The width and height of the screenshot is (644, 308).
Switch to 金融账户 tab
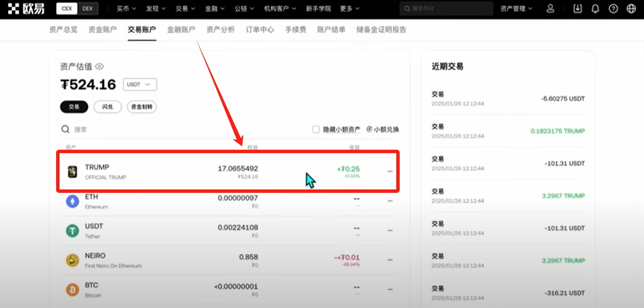(181, 29)
